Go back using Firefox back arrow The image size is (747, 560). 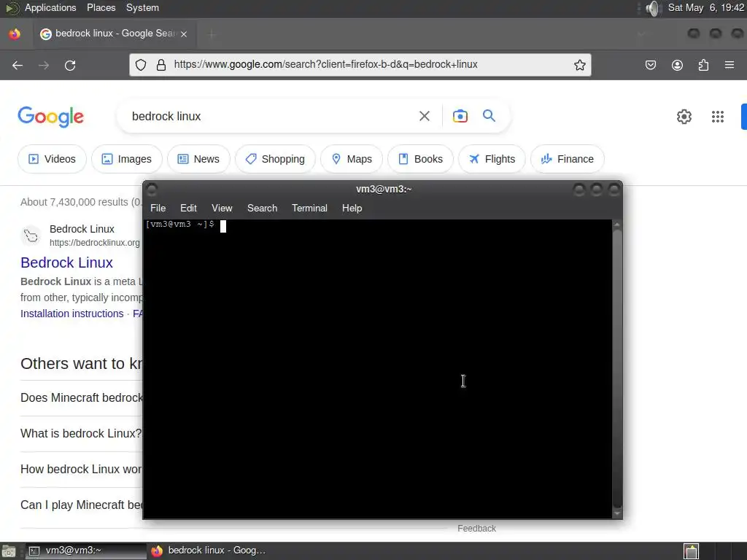(18, 65)
